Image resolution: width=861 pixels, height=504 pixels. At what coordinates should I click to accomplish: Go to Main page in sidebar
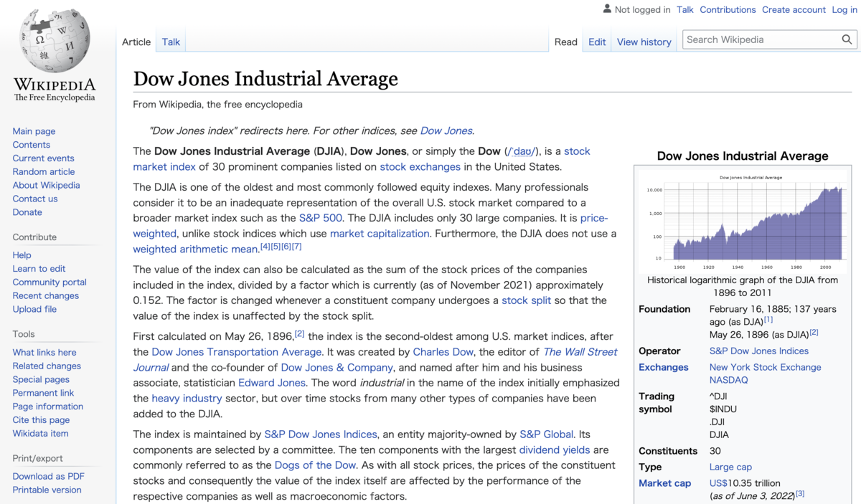34,131
